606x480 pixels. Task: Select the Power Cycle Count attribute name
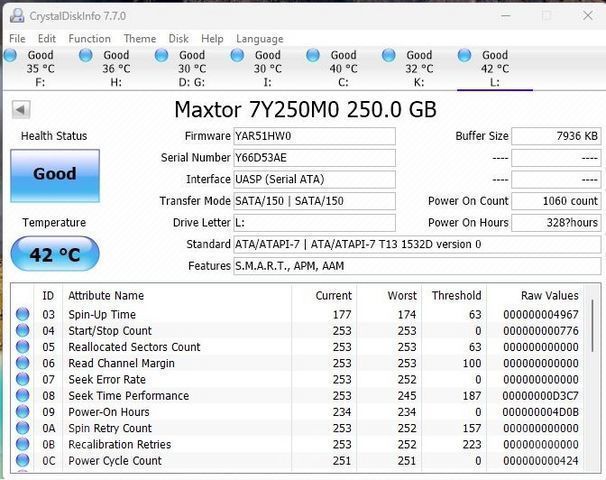tap(115, 461)
